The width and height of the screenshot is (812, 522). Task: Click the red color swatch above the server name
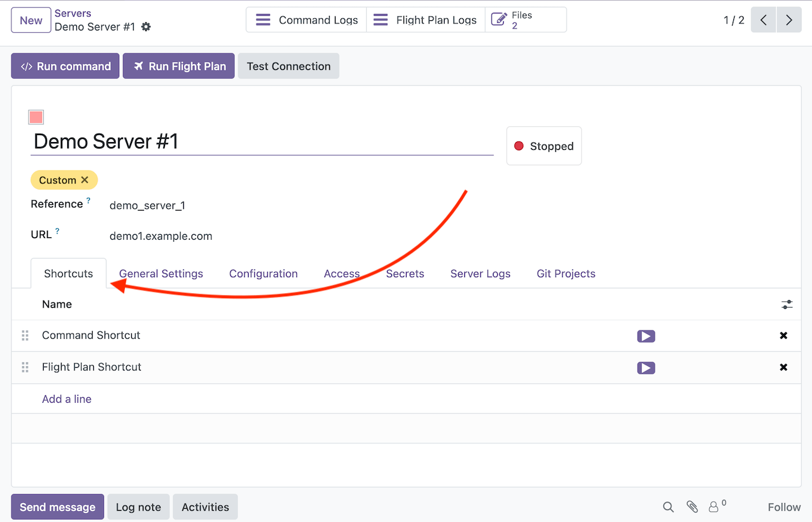click(x=36, y=117)
